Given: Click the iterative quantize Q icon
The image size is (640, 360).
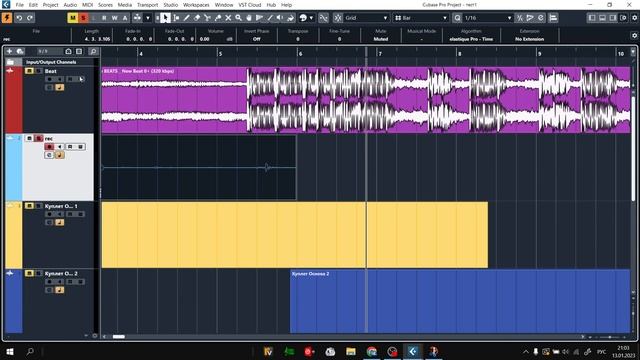Looking at the screenshot, I should click(457, 18).
